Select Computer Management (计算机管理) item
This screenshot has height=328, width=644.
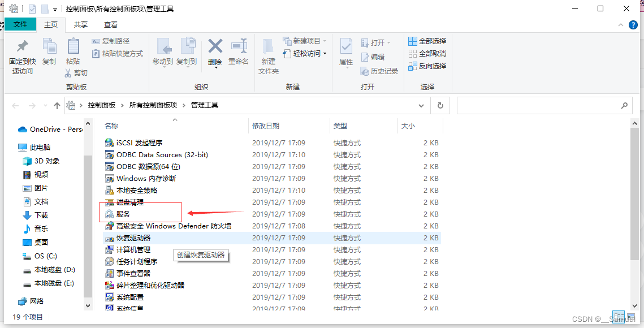(272, 249)
